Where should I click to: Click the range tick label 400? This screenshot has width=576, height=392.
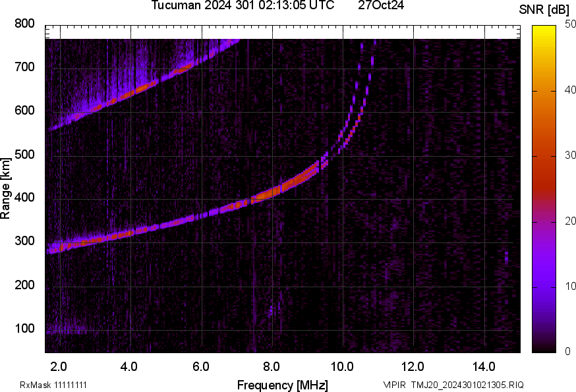24,197
